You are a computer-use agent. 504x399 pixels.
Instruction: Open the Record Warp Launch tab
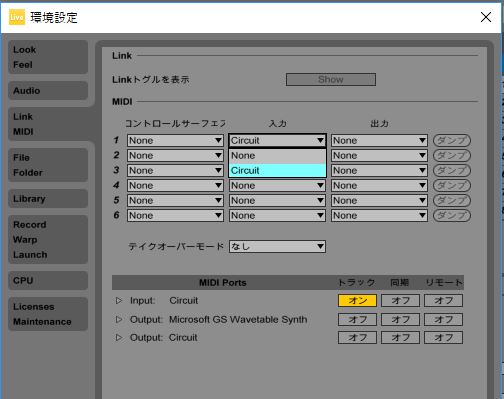[x=48, y=239]
